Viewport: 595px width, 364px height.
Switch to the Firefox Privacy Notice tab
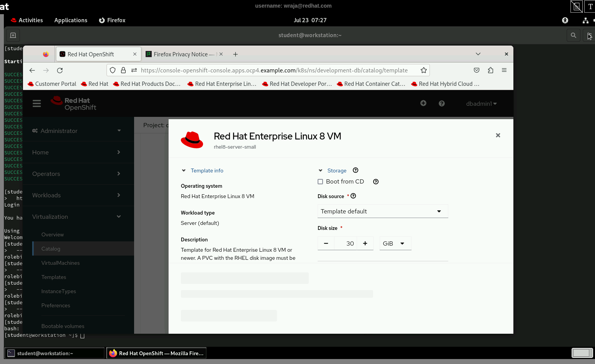(x=180, y=54)
